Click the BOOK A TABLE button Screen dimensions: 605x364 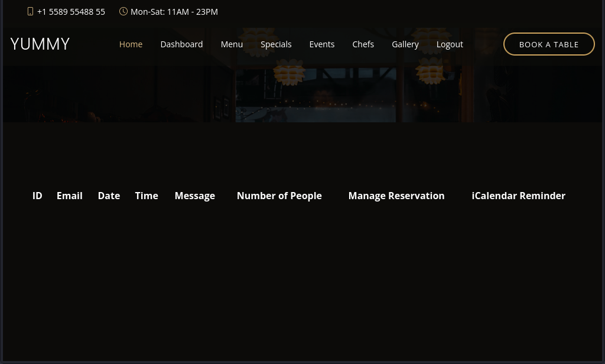(549, 44)
